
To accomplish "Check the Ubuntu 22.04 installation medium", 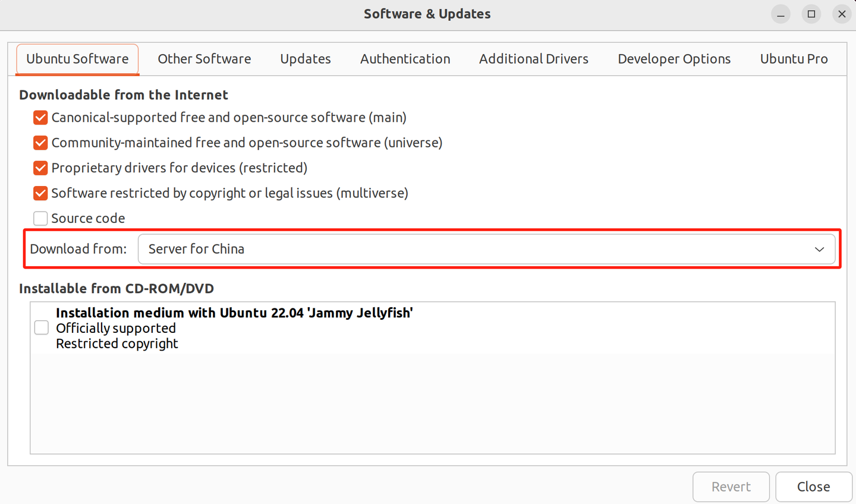I will pos(41,327).
